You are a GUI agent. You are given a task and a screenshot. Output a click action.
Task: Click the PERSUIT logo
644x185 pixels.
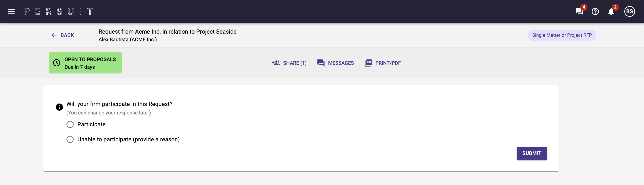click(x=62, y=11)
